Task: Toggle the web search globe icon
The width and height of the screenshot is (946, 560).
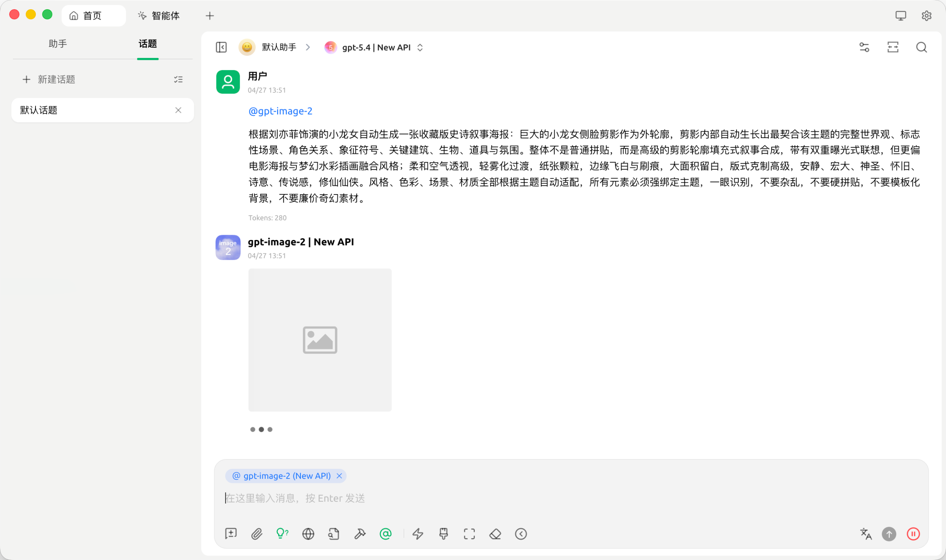Action: click(308, 533)
